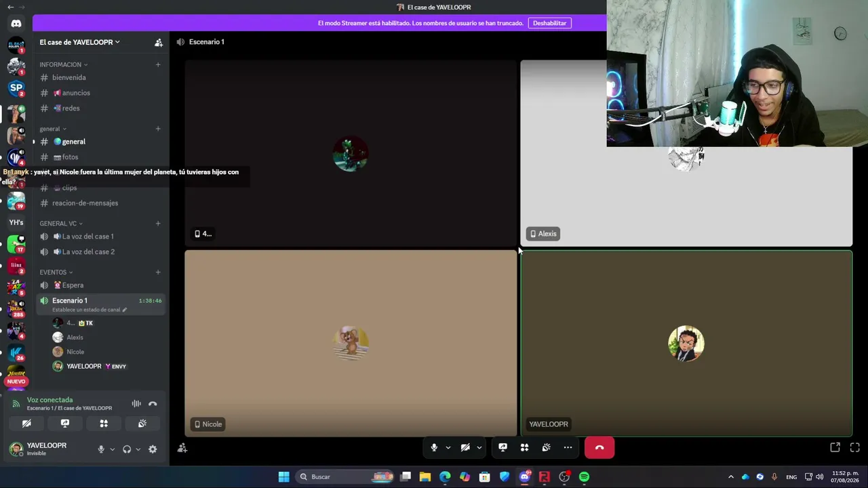The image size is (868, 488).
Task: Turn on camera in the call controls
Action: tap(465, 447)
